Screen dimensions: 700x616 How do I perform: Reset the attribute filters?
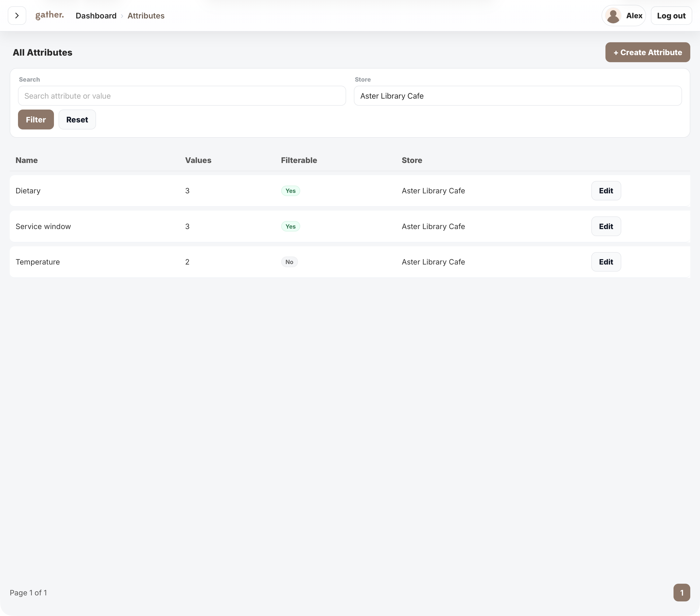77,120
